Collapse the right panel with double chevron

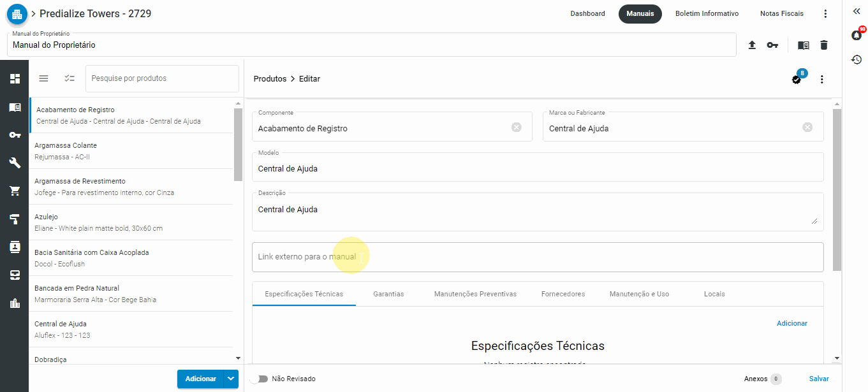coord(857,11)
